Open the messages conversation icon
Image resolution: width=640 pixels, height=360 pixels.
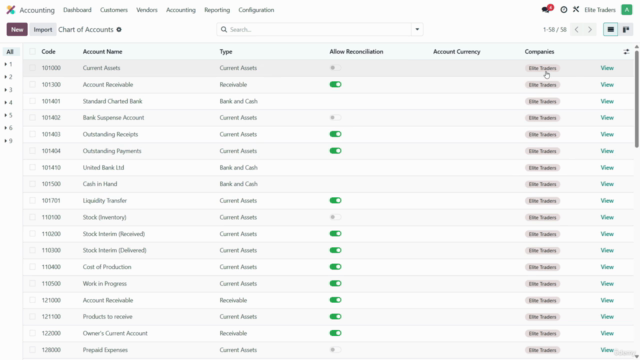click(546, 9)
